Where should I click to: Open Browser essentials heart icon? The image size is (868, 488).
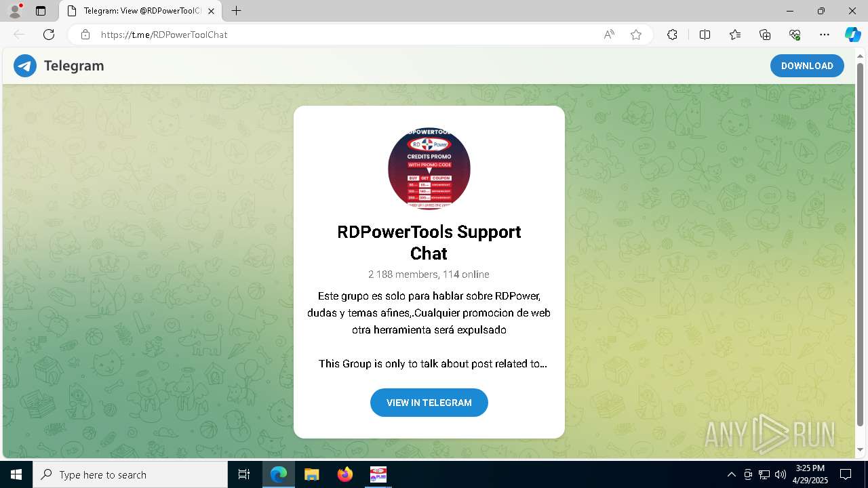[795, 35]
